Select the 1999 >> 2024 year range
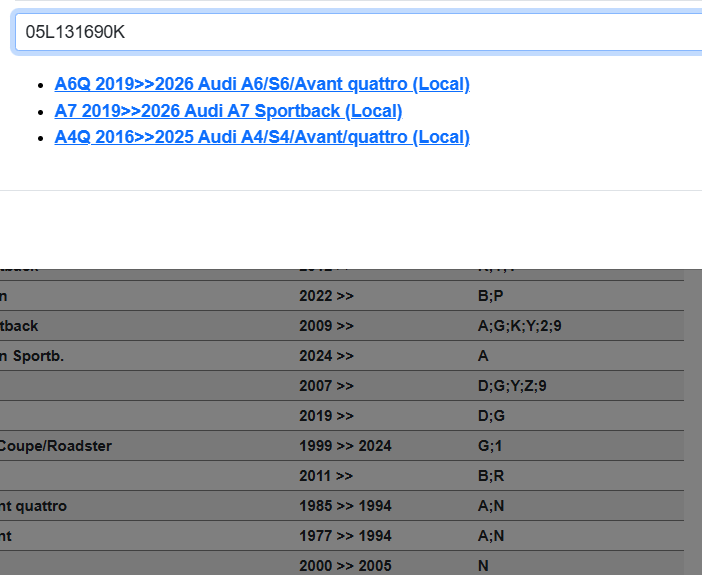 345,446
